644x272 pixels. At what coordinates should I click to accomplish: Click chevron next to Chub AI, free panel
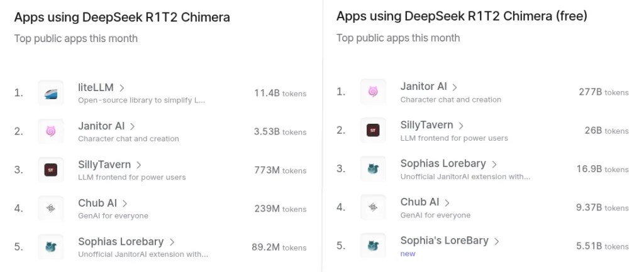pyautogui.click(x=447, y=203)
